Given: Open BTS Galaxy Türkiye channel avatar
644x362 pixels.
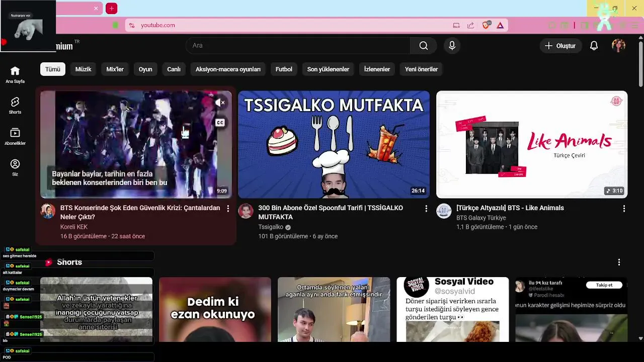Looking at the screenshot, I should click(444, 211).
